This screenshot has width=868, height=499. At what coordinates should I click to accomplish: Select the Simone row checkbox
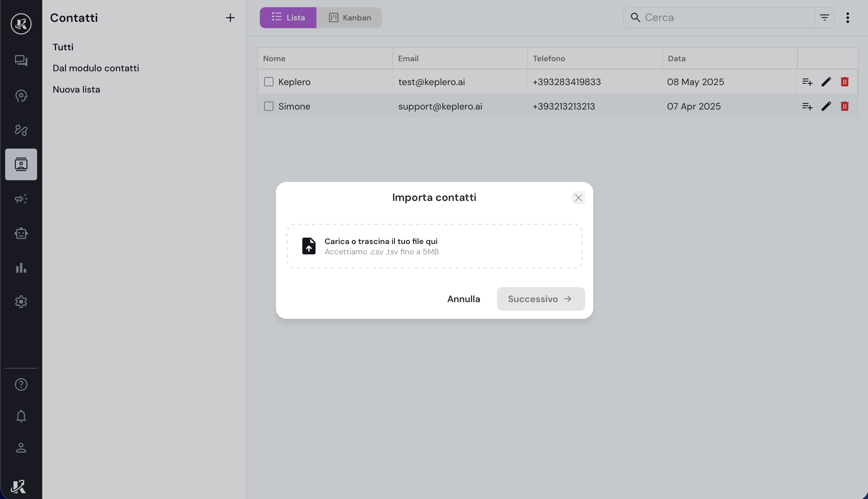[269, 106]
